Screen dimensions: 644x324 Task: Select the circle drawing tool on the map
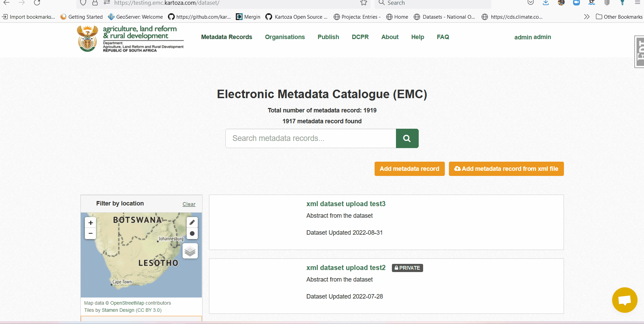[x=192, y=234]
